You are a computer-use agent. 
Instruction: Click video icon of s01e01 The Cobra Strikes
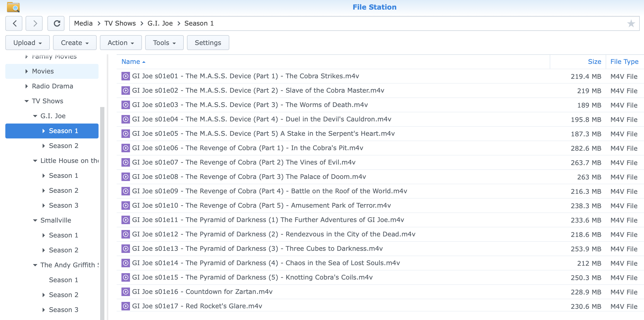(126, 76)
